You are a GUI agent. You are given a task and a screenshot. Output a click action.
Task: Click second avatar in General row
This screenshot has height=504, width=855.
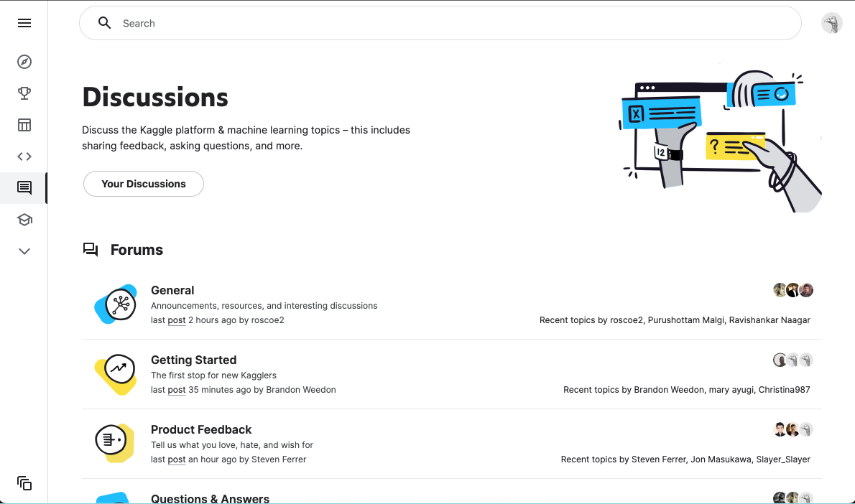[792, 290]
